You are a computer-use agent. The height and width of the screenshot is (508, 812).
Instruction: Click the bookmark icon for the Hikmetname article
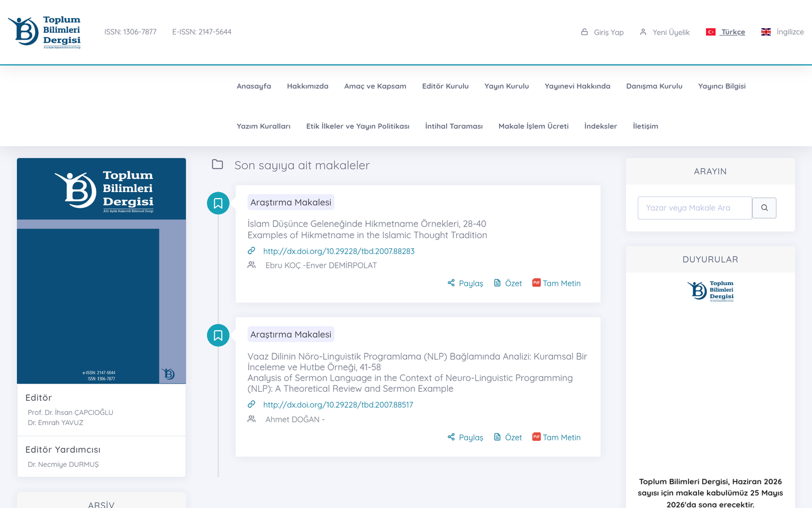(x=218, y=203)
